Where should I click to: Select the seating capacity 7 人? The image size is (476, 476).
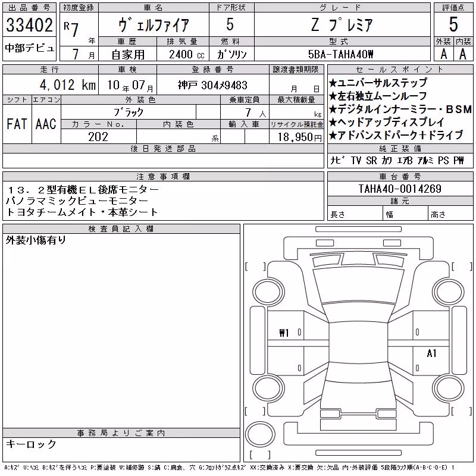(x=255, y=113)
